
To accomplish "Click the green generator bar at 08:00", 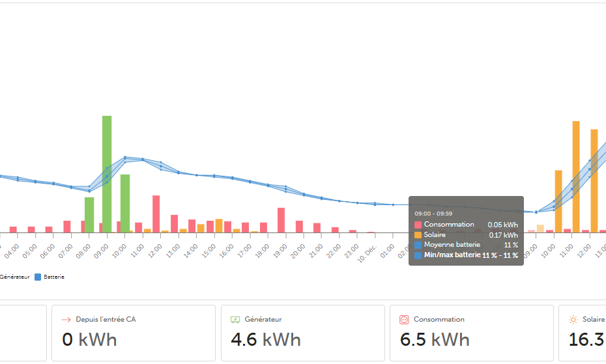I will (89, 214).
